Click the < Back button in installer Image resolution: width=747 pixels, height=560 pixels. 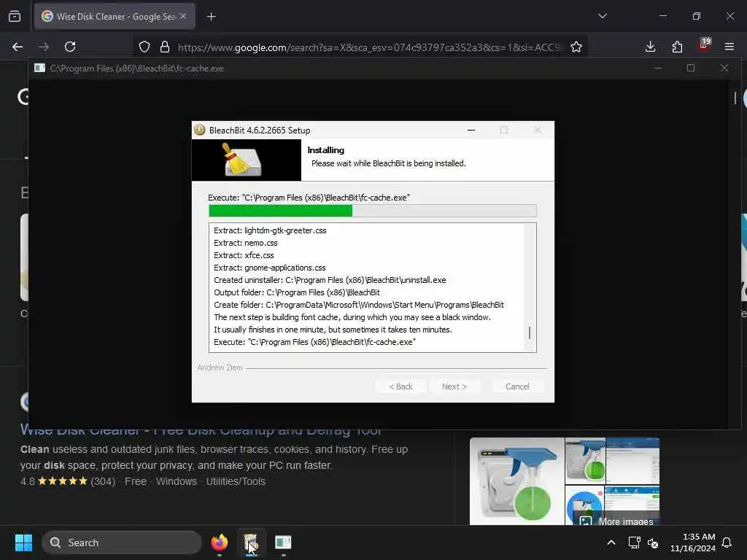400,386
